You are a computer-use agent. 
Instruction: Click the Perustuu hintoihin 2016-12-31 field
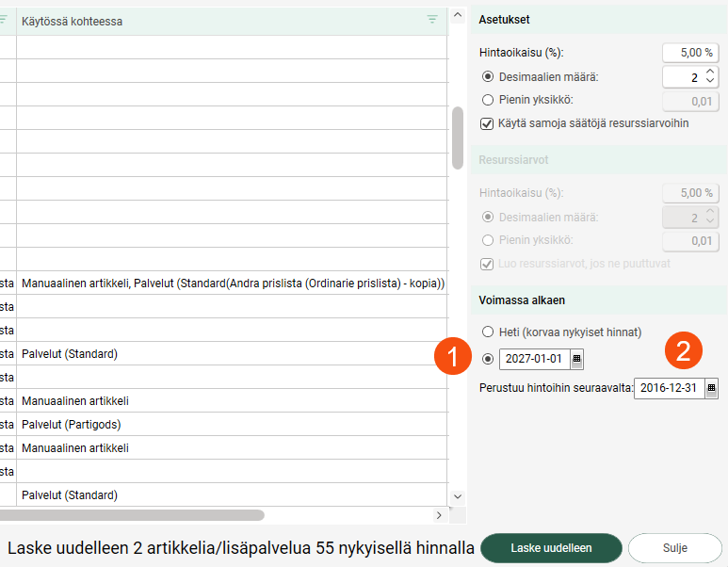(669, 388)
